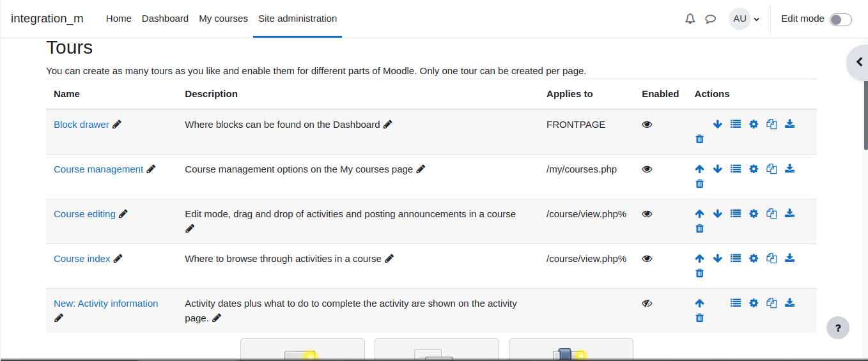Open settings gear for Course management tour
Screen dimensions: 868x361
[754, 169]
